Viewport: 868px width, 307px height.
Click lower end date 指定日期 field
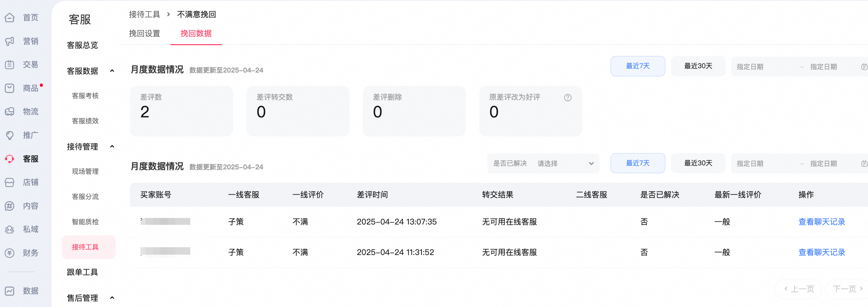[824, 164]
